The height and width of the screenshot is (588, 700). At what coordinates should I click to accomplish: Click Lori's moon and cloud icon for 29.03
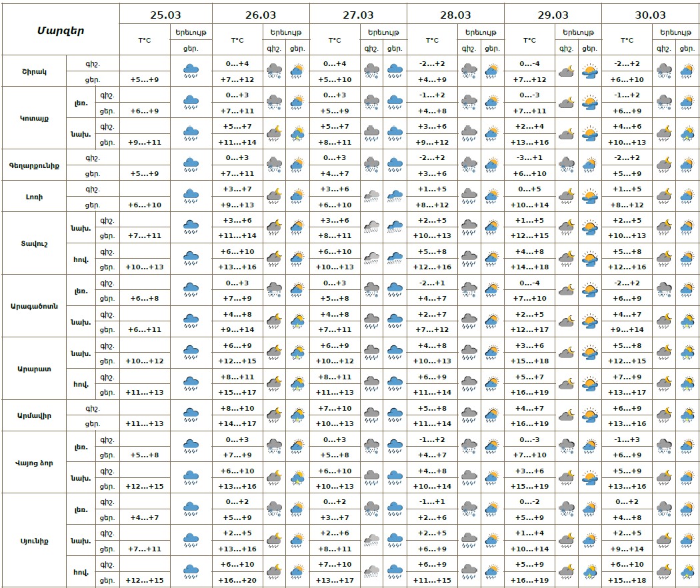pyautogui.click(x=566, y=196)
